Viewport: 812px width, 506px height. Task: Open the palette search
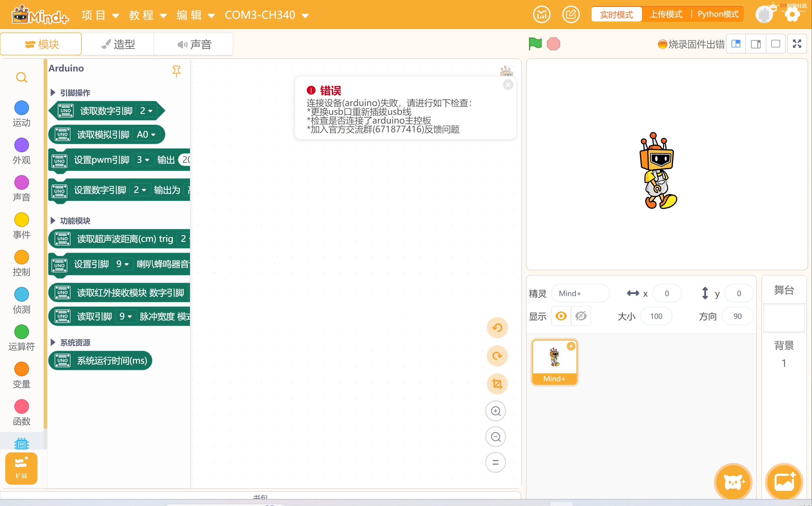pos(21,77)
